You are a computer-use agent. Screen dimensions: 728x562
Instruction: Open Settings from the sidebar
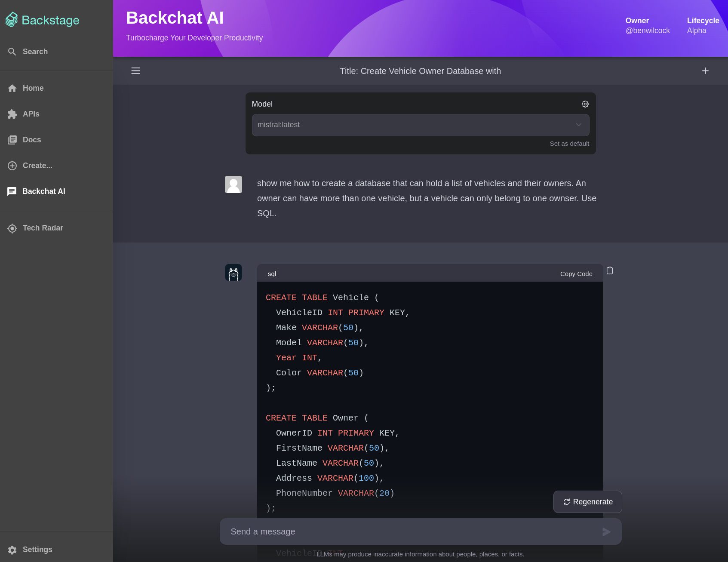tap(56, 550)
